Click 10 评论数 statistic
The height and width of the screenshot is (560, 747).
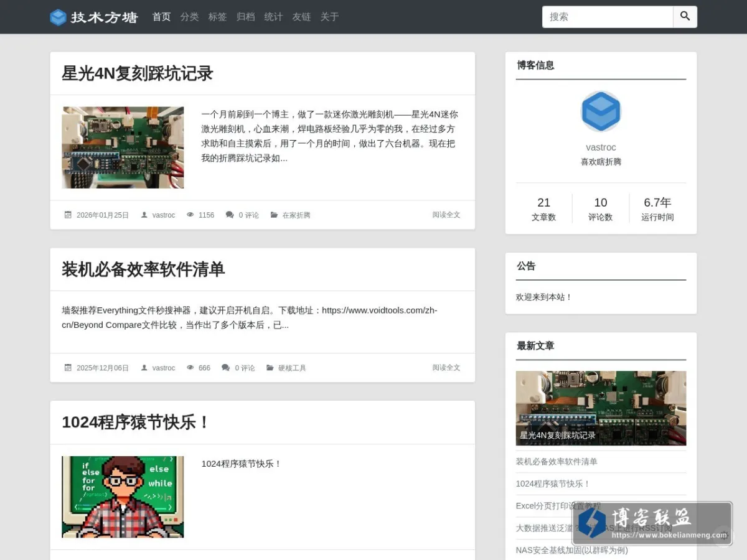tap(600, 209)
